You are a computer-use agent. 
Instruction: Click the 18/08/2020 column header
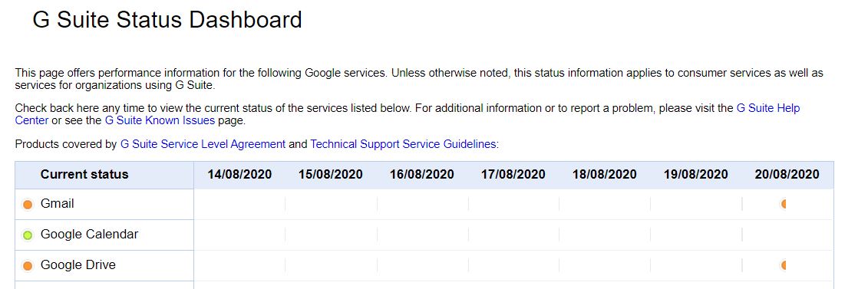pos(605,175)
